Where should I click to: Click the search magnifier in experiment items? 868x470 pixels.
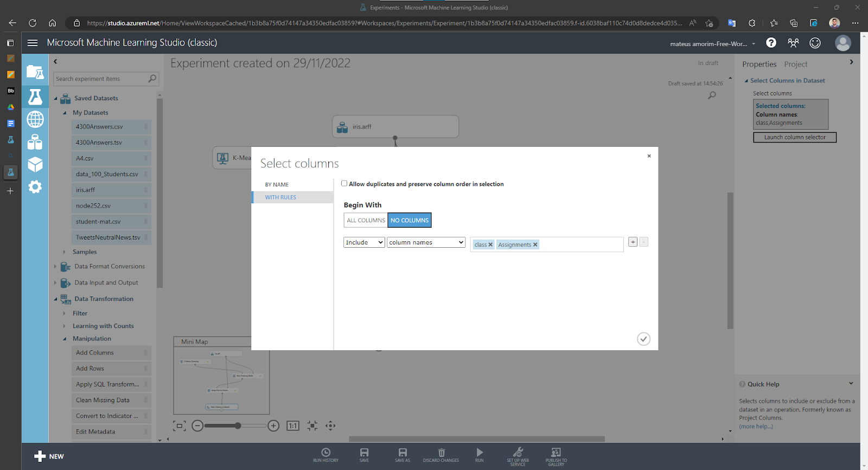[152, 79]
